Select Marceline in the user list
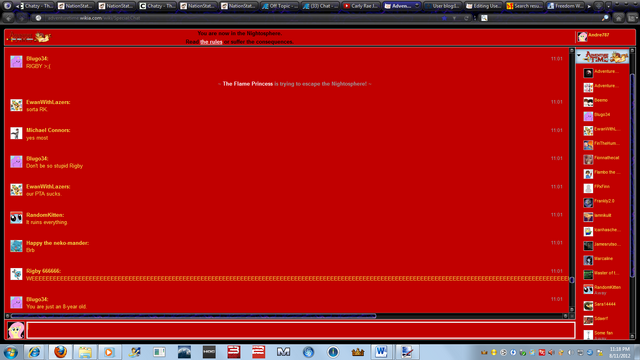This screenshot has height=360, width=640. pos(602,260)
